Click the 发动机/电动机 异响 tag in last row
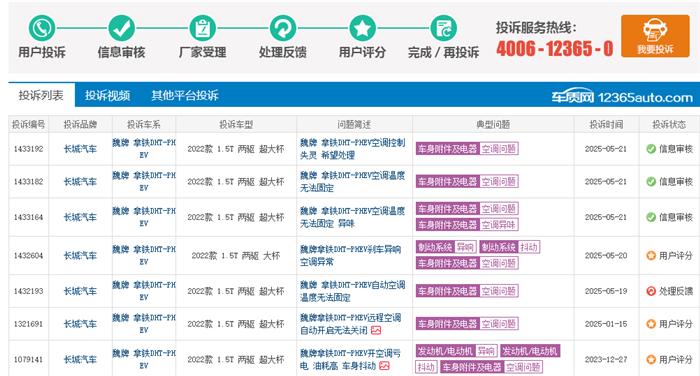This screenshot has height=376, width=700. click(456, 351)
